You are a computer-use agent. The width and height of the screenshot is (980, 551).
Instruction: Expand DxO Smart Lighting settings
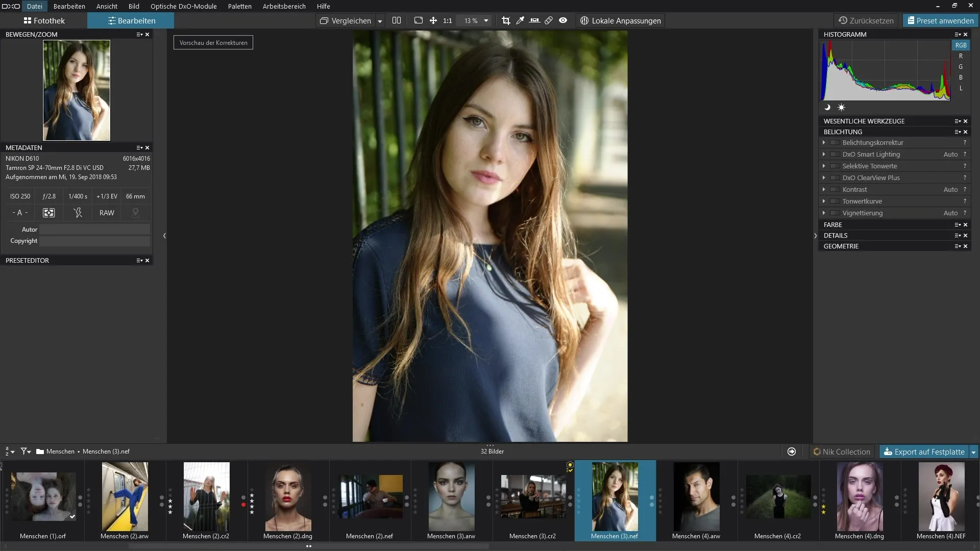(824, 154)
